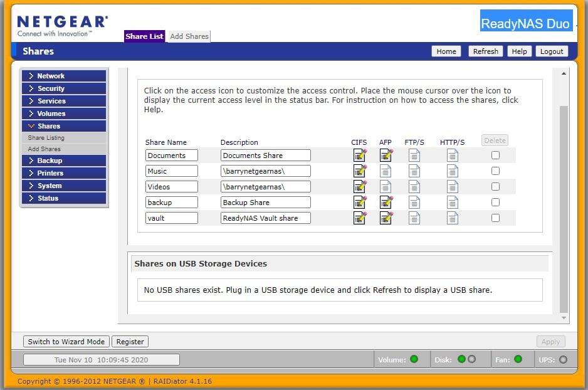Edit the Documents share name field

(x=171, y=155)
